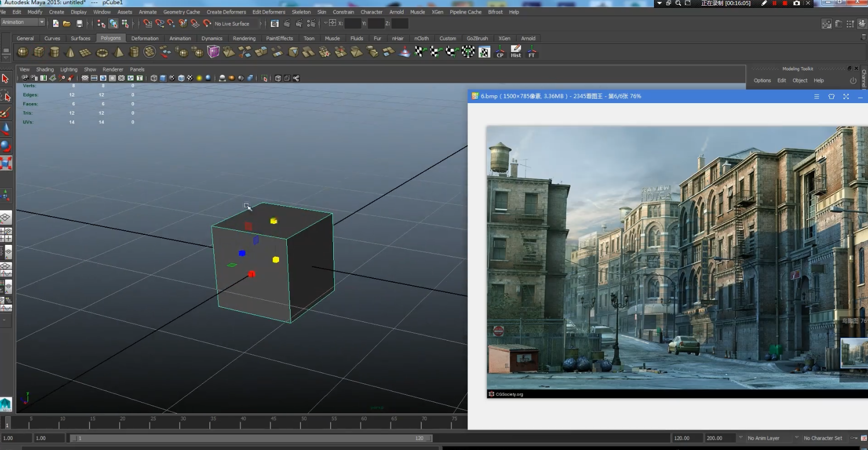This screenshot has width=868, height=450.
Task: Open Modeling Toolkit Object menu
Action: (800, 81)
